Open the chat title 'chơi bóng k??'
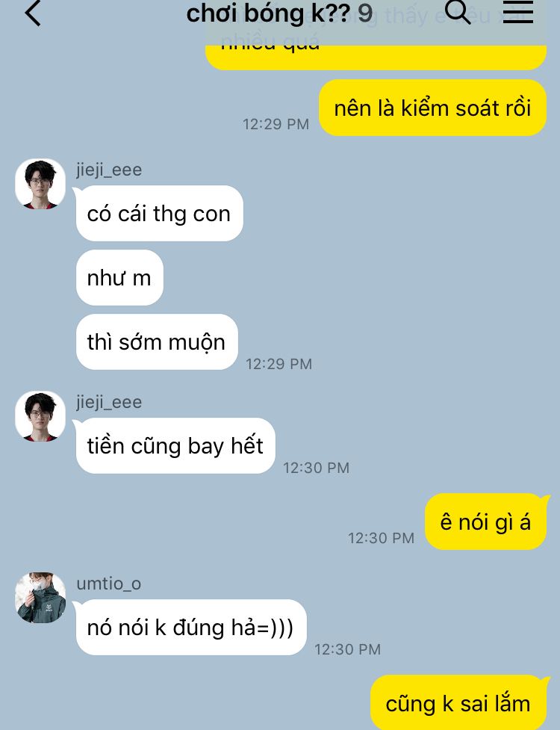 268,13
